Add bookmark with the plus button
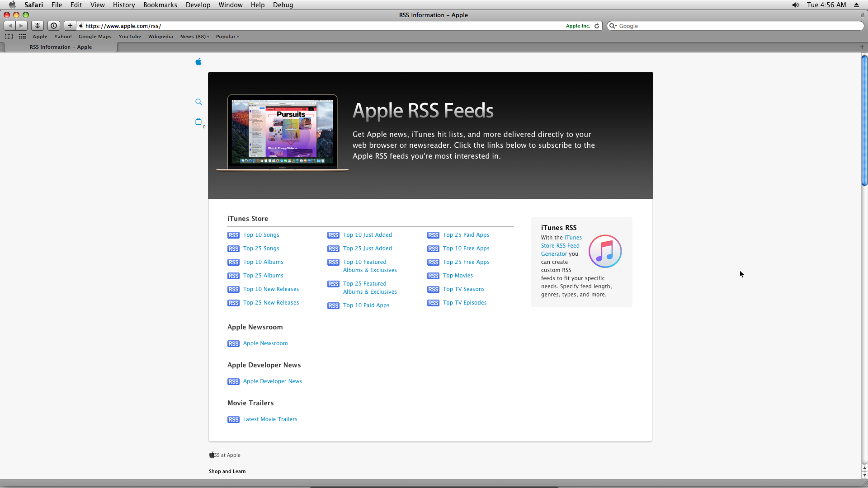Viewport: 868px width, 488px height. 70,26
